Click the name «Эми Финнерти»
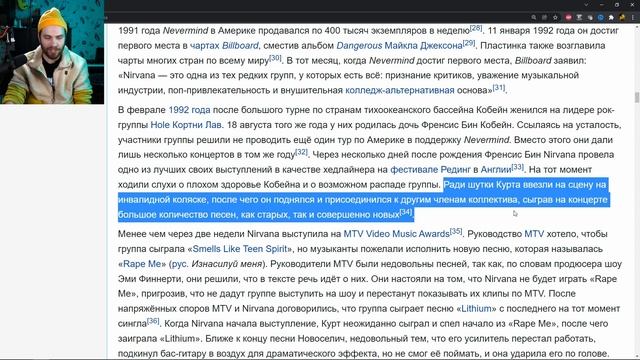 pos(150,279)
